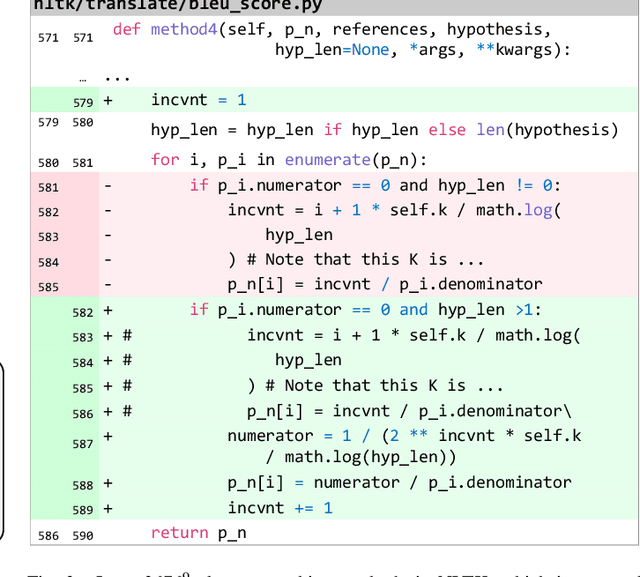640x577 pixels.
Task: Click the plus marker on added line 579
Action: click(108, 100)
